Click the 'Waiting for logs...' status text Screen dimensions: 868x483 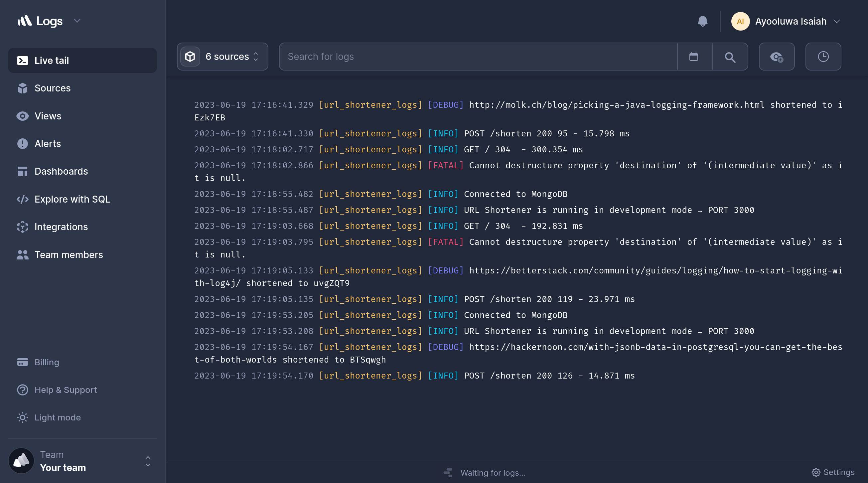493,473
